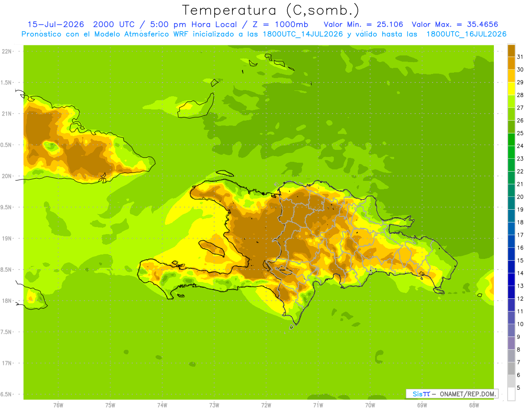Click the '1800UTC_14JUL2026' initialization time
532x411 pixels.
point(303,34)
